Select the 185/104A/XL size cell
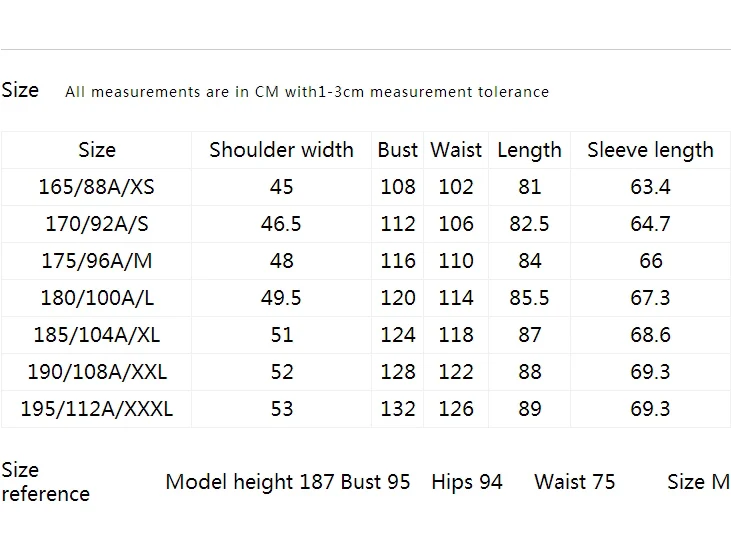The image size is (731, 536). tap(97, 335)
